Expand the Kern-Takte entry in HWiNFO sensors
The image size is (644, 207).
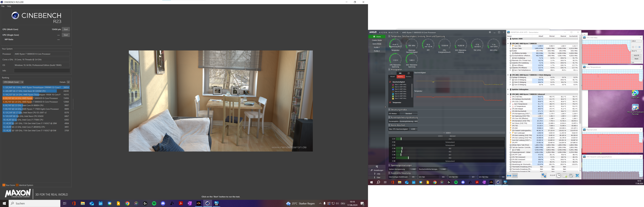(x=510, y=48)
